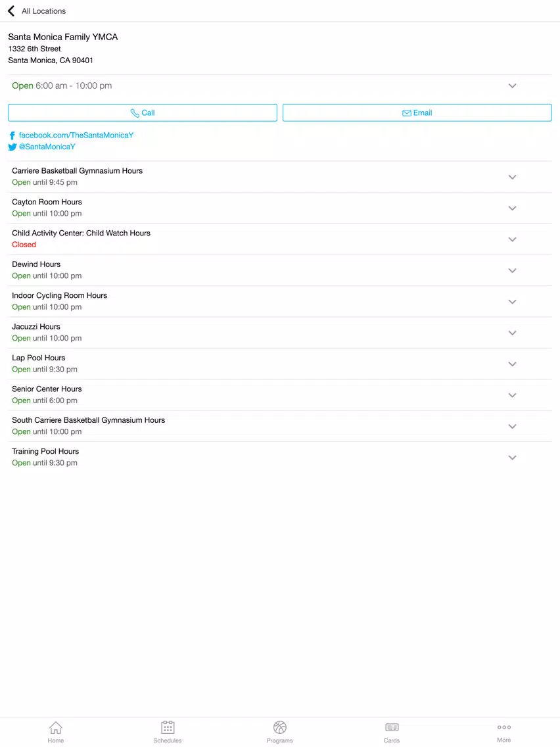The width and height of the screenshot is (560, 747).
Task: Switch to the Schedules tab
Action: [x=168, y=732]
